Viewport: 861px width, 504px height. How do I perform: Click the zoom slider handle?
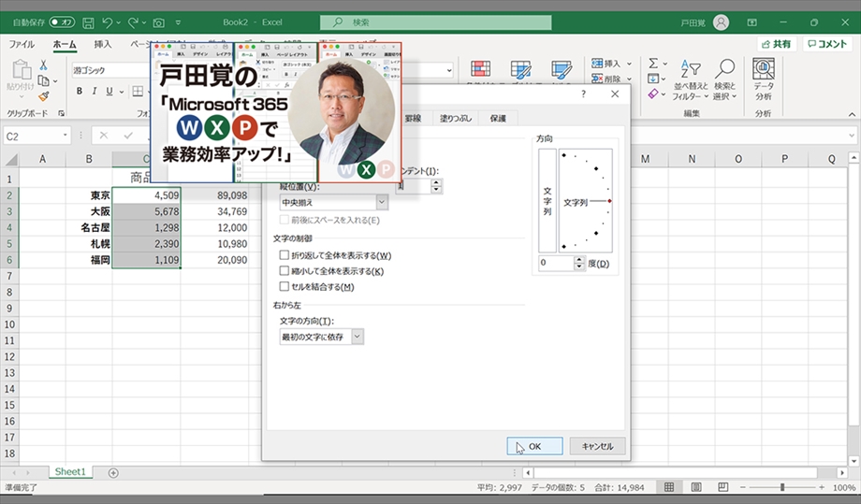(782, 487)
